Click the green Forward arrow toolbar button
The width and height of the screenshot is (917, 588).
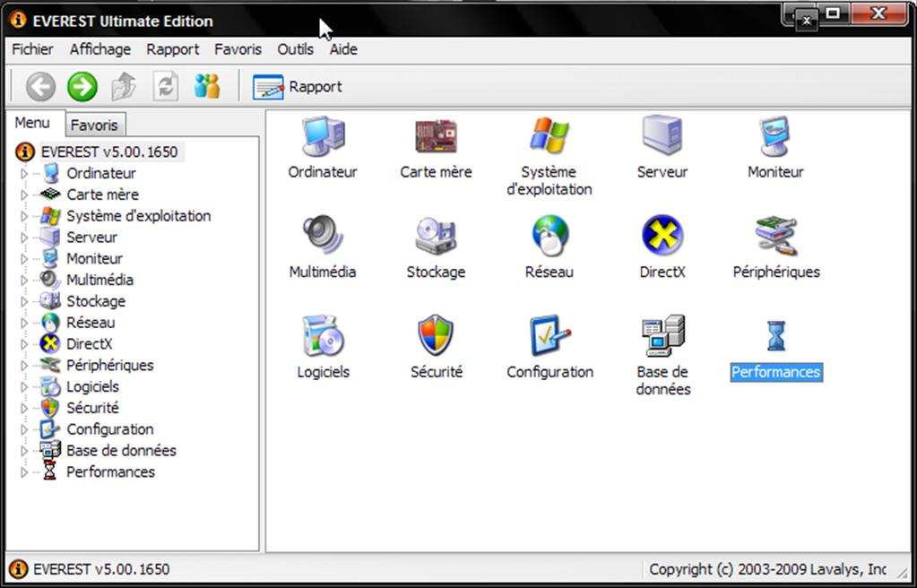coord(82,87)
